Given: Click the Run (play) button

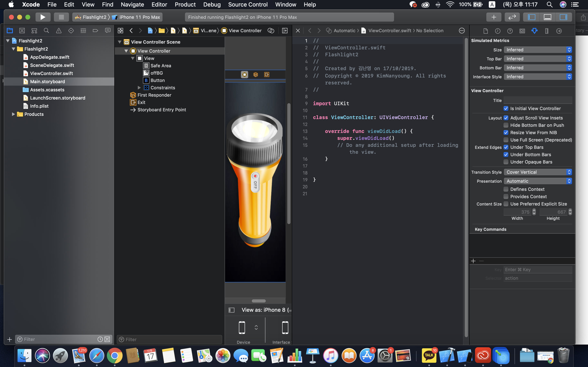Looking at the screenshot, I should 43,17.
